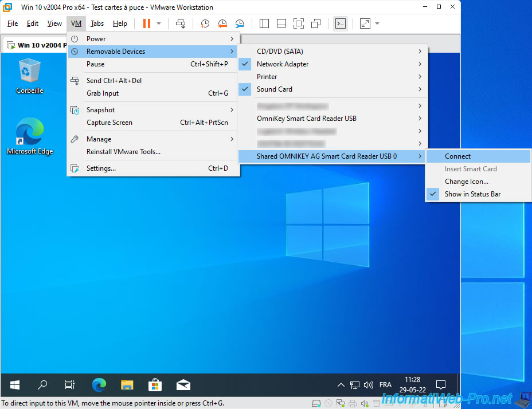Open the stretch guest dropdown arrow
This screenshot has width=532, height=409.
click(x=377, y=23)
